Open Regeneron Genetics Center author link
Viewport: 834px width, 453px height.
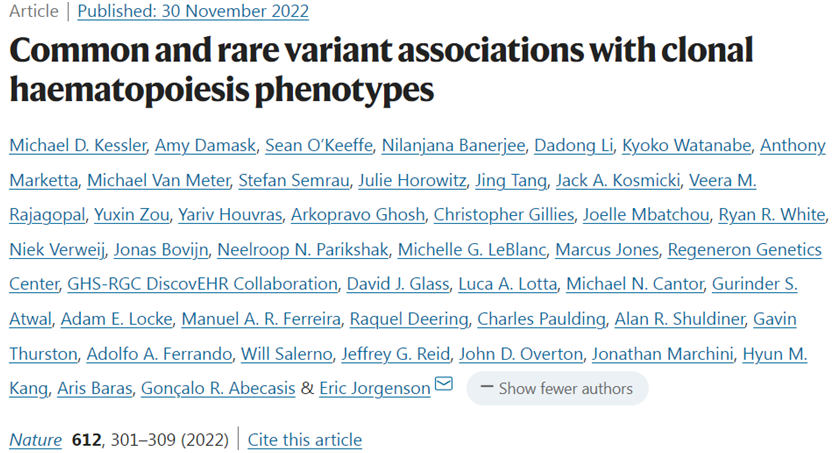pos(744,249)
